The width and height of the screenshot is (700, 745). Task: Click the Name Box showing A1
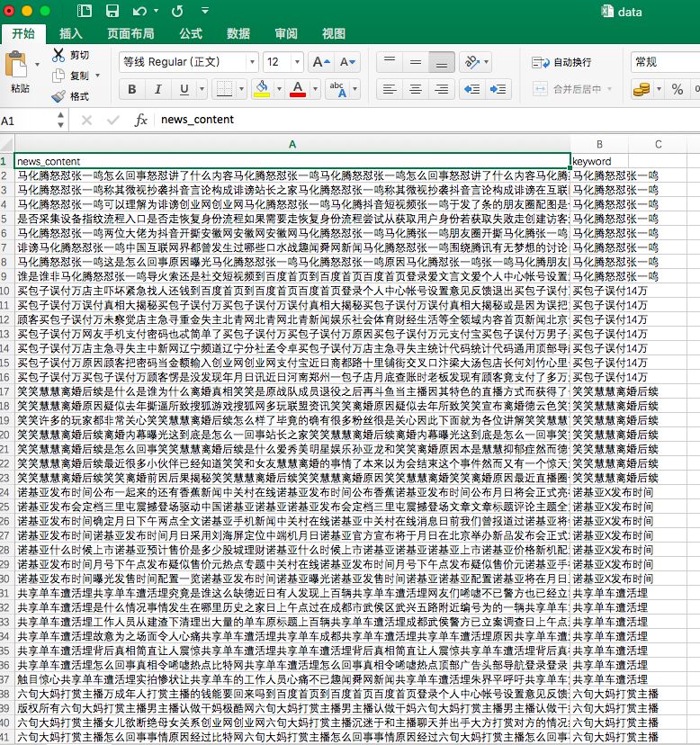tap(27, 121)
